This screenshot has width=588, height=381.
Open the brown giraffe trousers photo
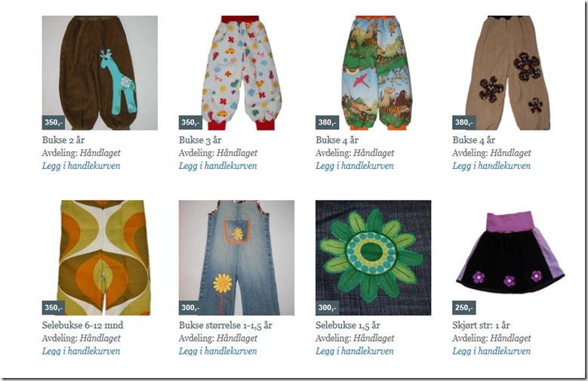coord(100,72)
